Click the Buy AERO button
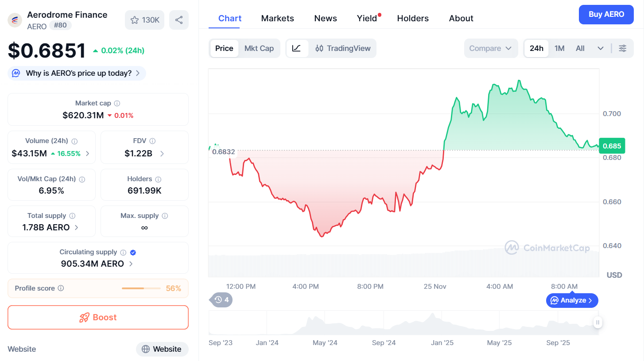The image size is (644, 361). point(606,14)
